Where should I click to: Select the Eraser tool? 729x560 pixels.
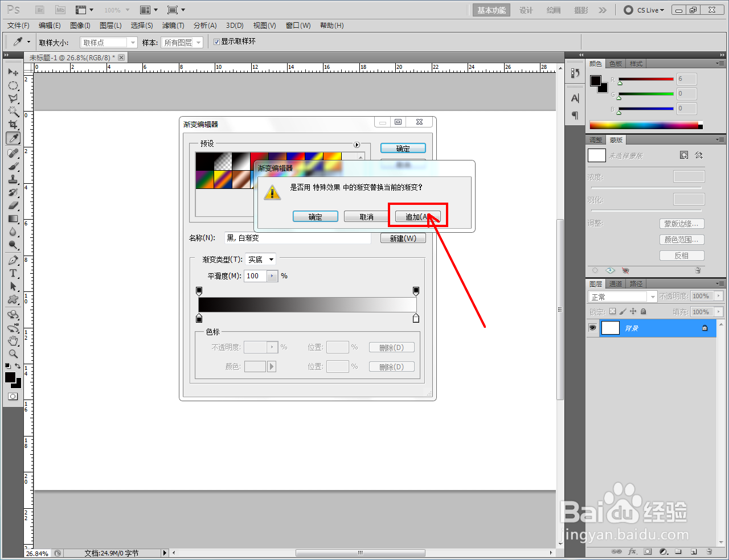[13, 205]
